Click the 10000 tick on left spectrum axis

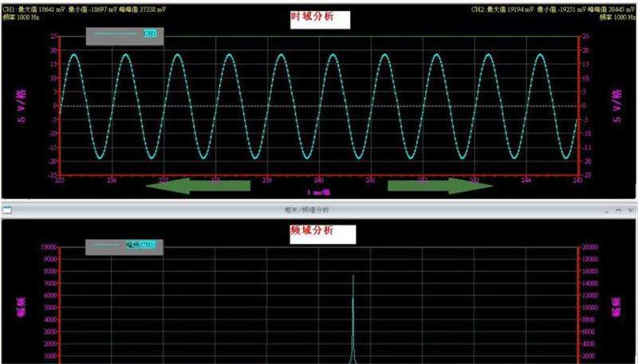49,247
